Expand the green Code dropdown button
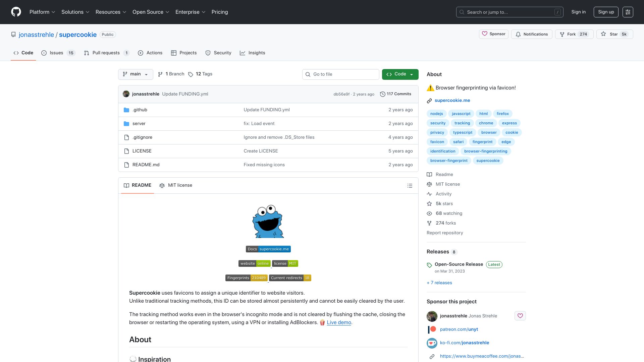Image resolution: width=644 pixels, height=362 pixels. point(400,74)
